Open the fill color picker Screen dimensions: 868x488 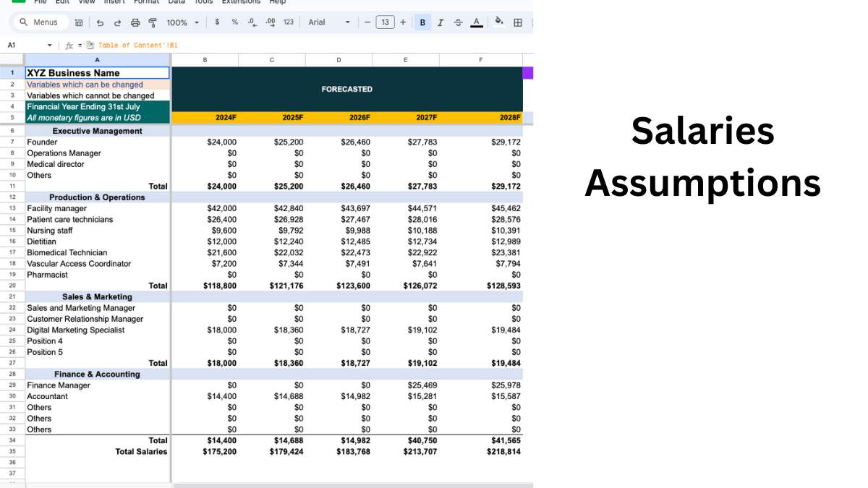click(499, 22)
